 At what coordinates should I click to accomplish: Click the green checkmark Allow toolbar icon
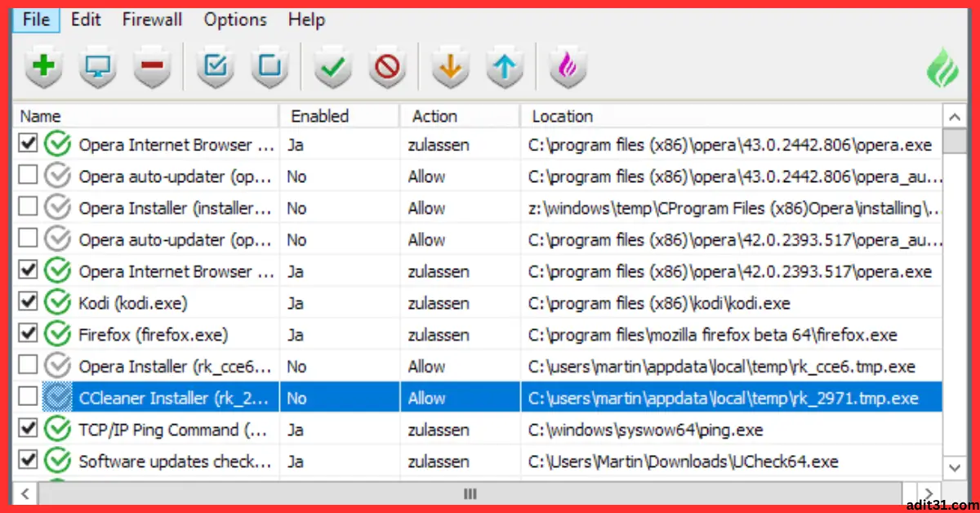pos(332,68)
